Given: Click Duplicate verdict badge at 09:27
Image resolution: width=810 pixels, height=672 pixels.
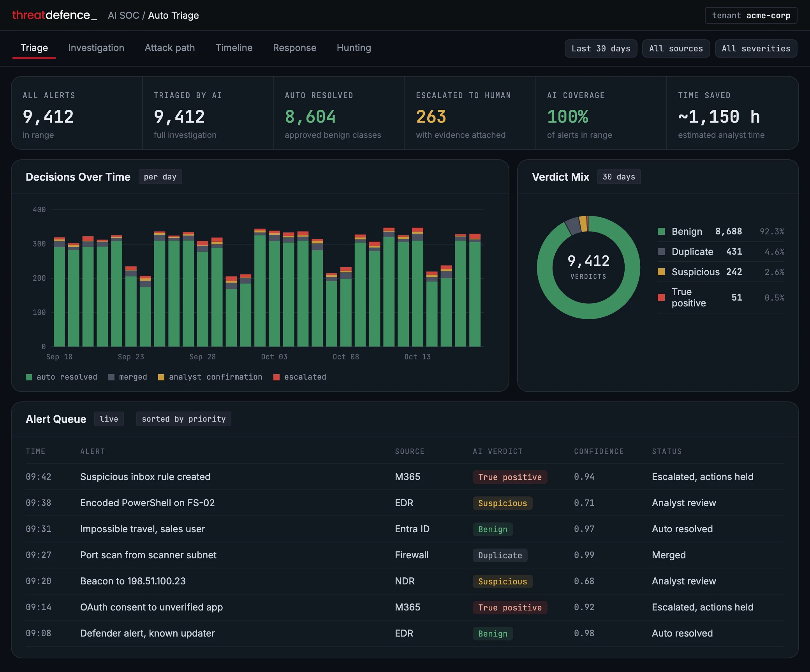Looking at the screenshot, I should [x=500, y=556].
